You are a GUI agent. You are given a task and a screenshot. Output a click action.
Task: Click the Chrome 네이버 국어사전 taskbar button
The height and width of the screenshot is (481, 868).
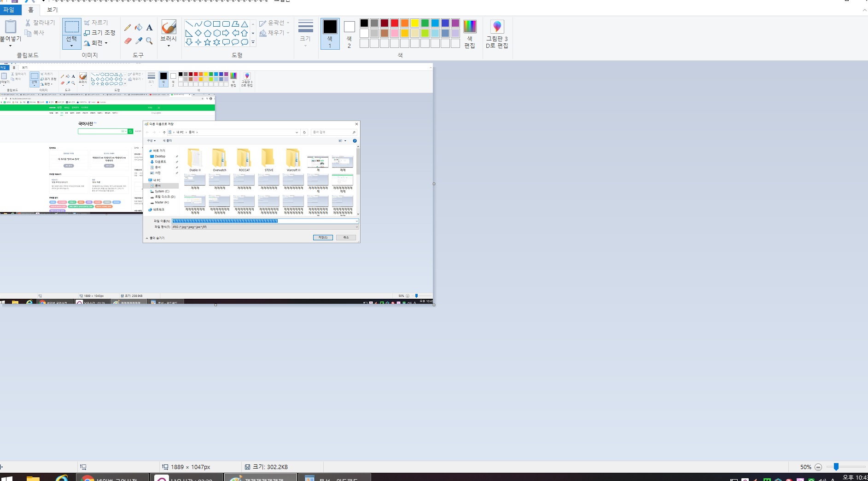pyautogui.click(x=112, y=477)
